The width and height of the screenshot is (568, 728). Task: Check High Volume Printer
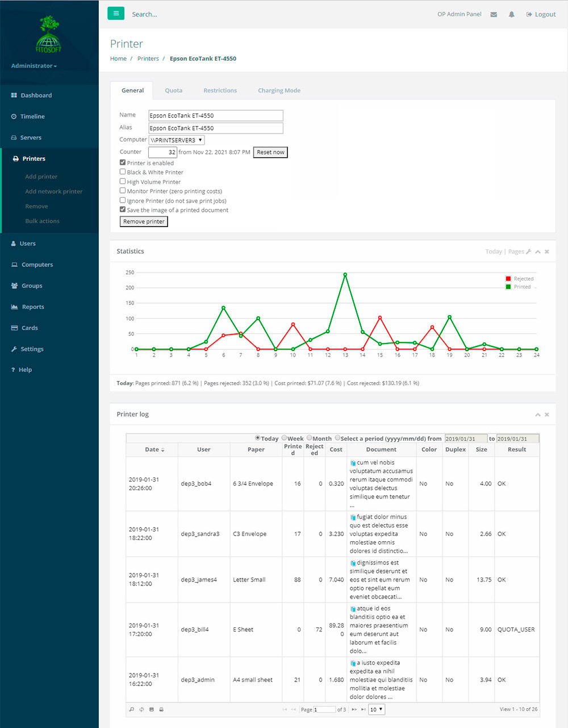[x=123, y=181]
